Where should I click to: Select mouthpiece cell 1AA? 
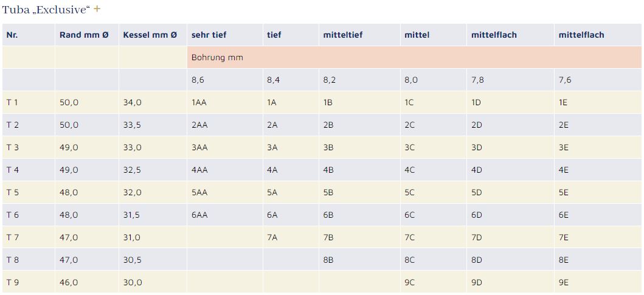[x=199, y=103]
